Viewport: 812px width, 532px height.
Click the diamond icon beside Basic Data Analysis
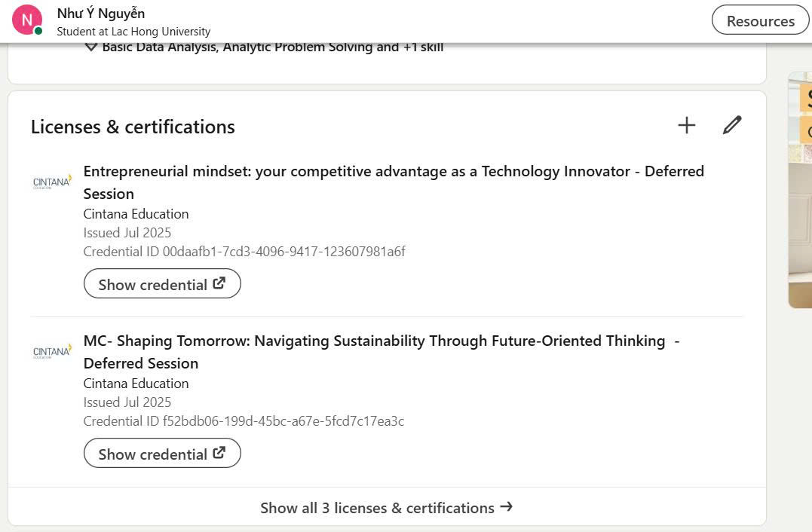pyautogui.click(x=91, y=47)
